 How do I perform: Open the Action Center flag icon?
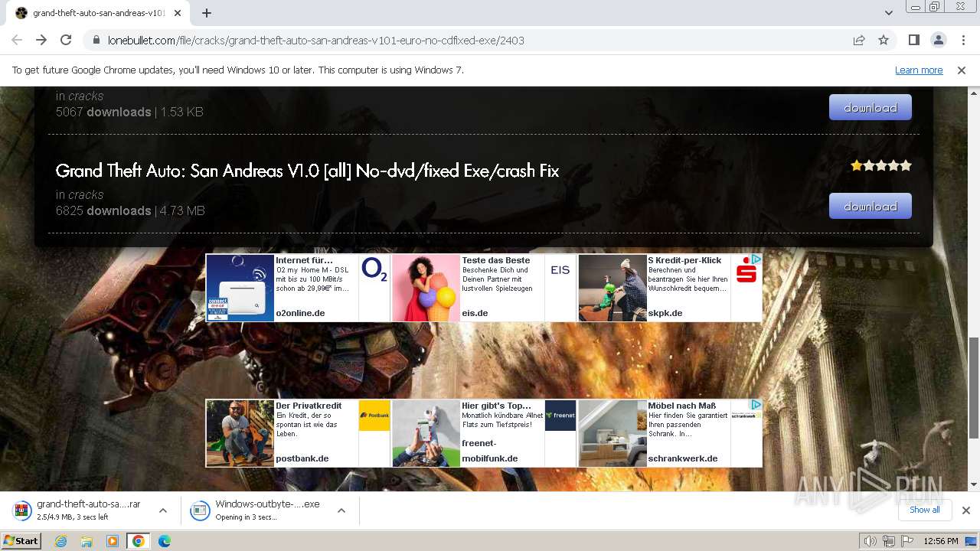tap(907, 541)
